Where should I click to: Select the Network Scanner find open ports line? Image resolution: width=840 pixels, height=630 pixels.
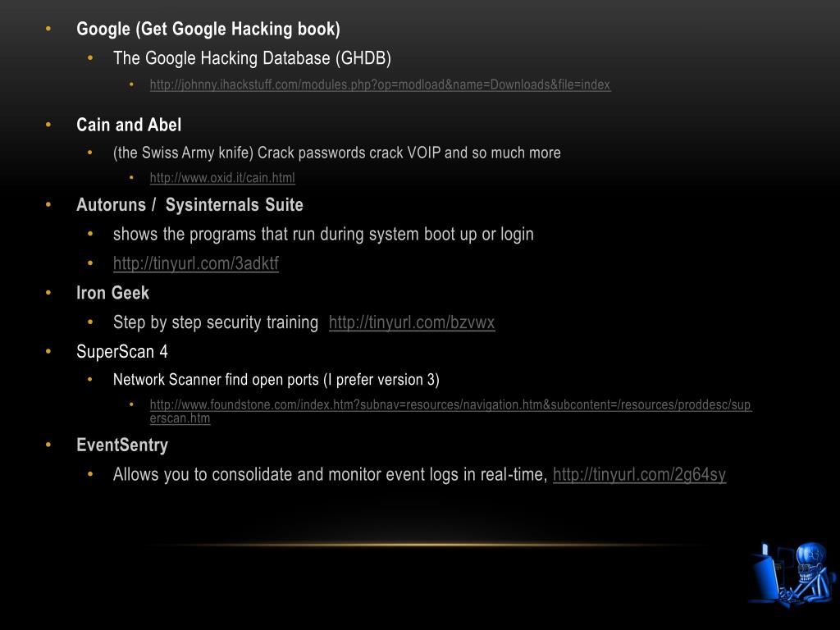(276, 379)
